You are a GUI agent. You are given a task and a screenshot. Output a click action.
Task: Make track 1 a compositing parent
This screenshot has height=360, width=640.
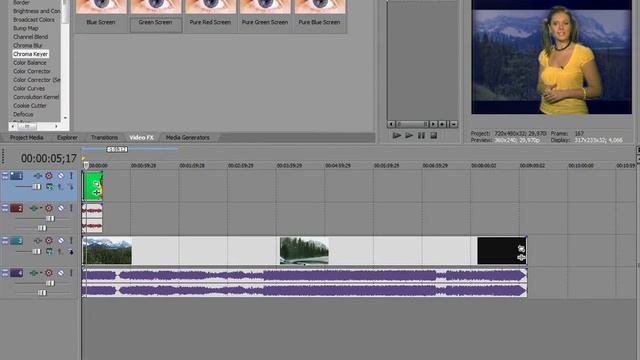pyautogui.click(x=60, y=187)
